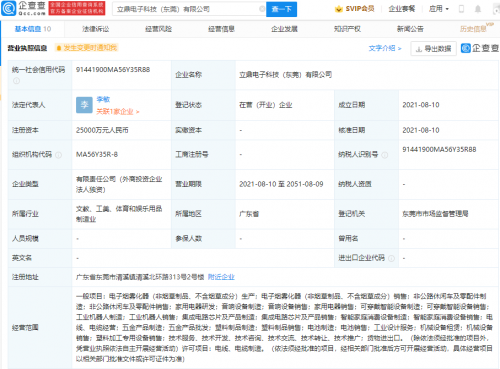Click info icon beside 纳税人识别号
This screenshot has width=500, height=369.
(x=384, y=155)
